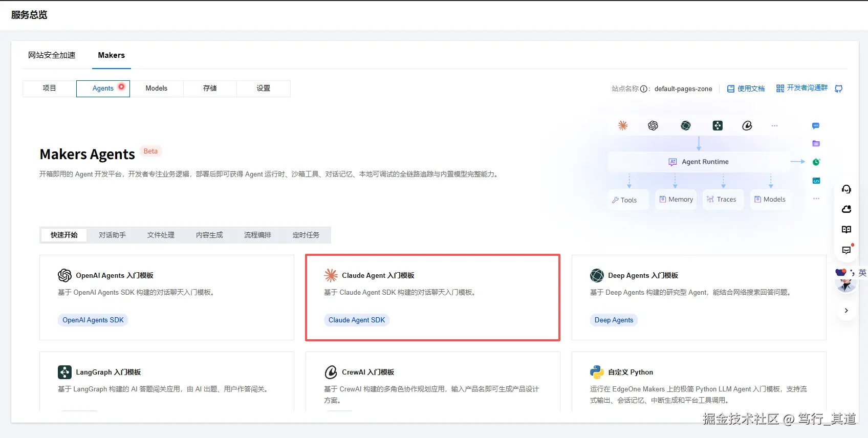The width and height of the screenshot is (868, 438).
Task: Click the Claude icon in the runtime diagram
Action: tap(623, 125)
